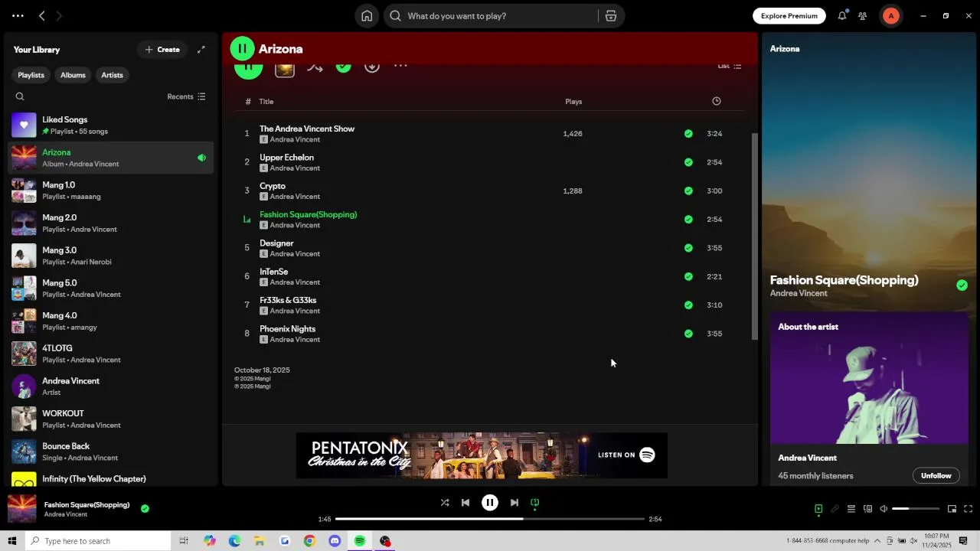Open Mang 1.0 playlist
This screenshot has width=980, height=551.
[x=112, y=191]
